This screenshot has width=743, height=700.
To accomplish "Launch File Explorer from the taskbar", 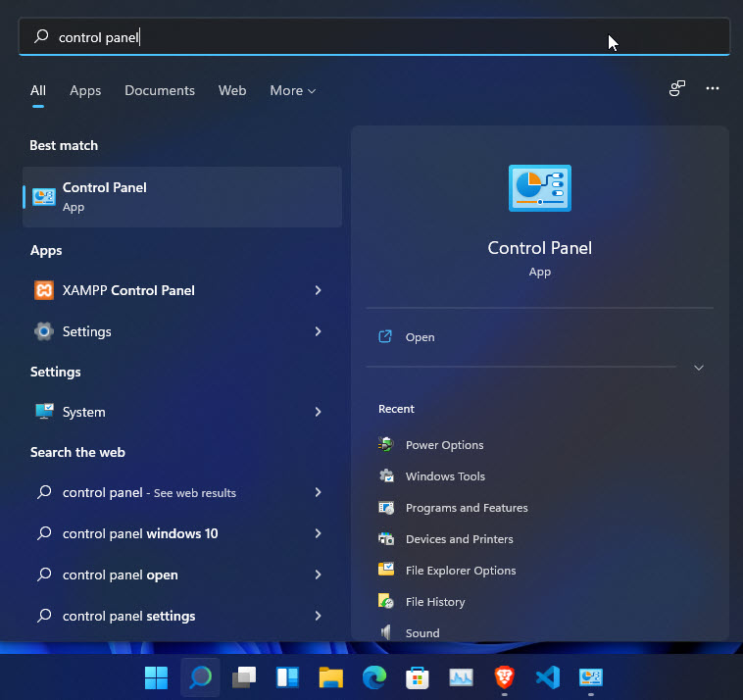I will click(x=330, y=677).
